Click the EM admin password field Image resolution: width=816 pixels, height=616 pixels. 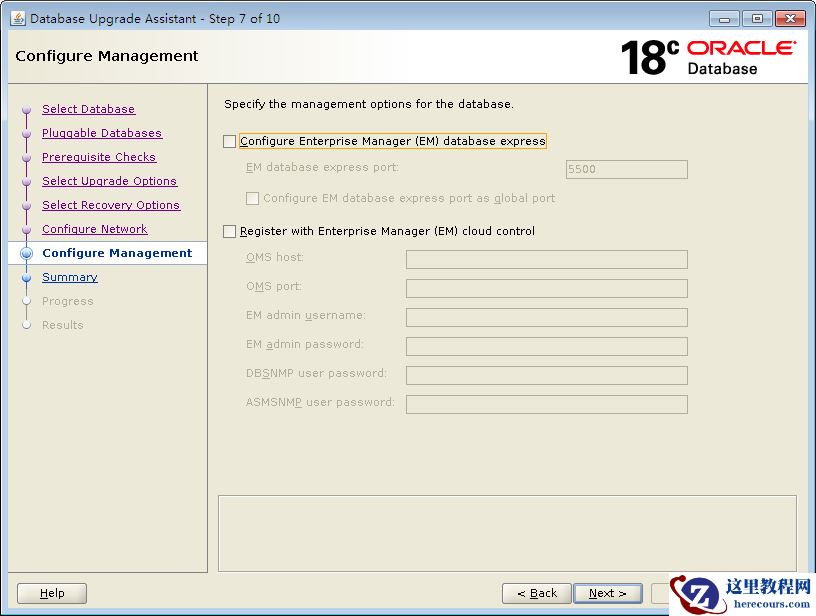[x=546, y=346]
